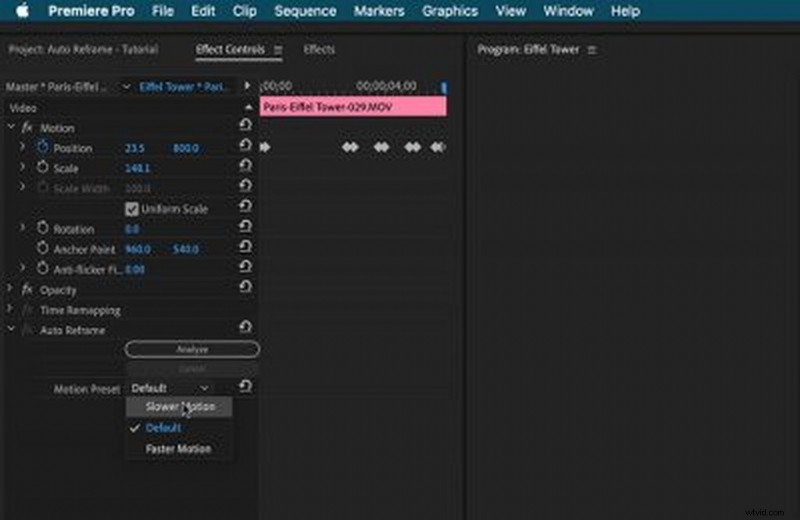800x520 pixels.
Task: Open the Edit menu
Action: tap(203, 11)
